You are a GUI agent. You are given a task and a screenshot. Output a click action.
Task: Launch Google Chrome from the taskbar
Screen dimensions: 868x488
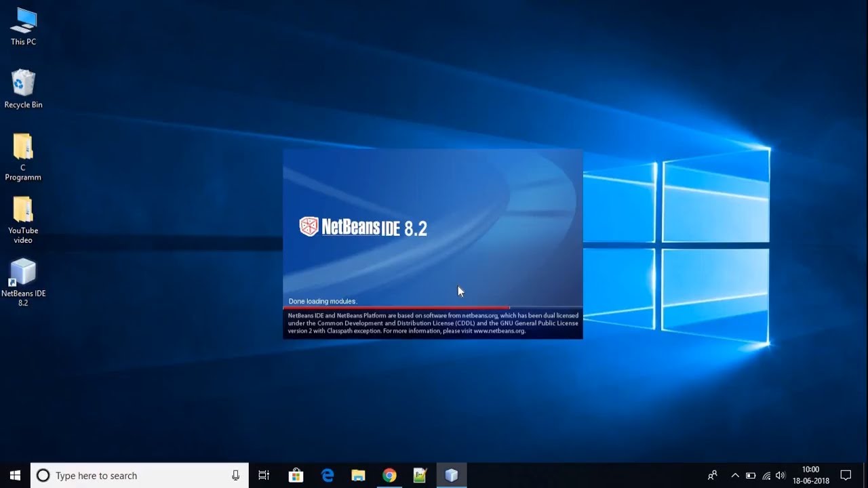(x=389, y=476)
